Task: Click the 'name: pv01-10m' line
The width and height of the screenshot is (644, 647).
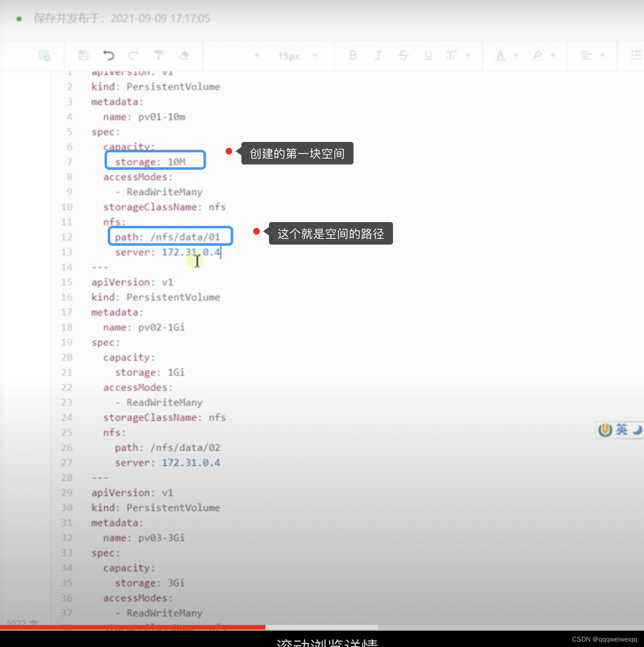Action: (144, 117)
